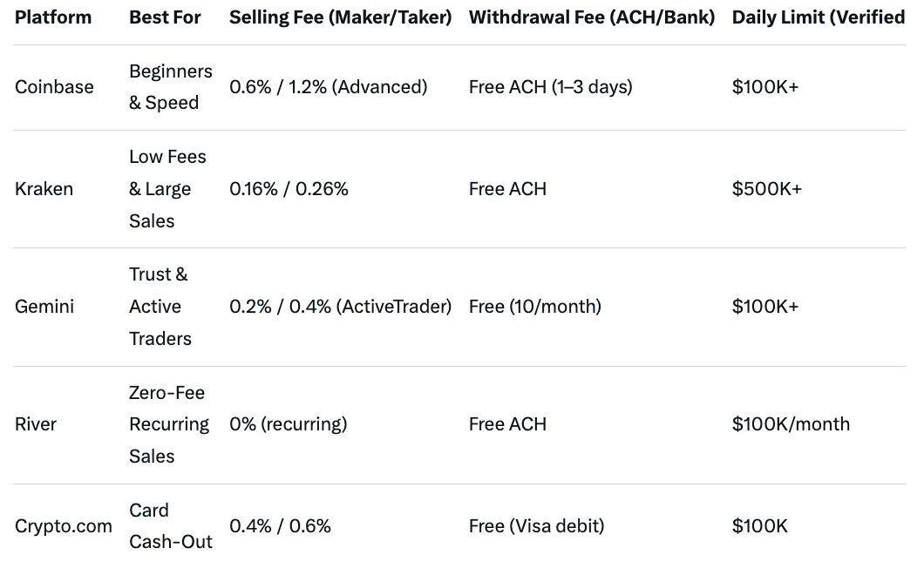
Task: Select the Free (10/month) withdrawal cell
Action: 534,307
